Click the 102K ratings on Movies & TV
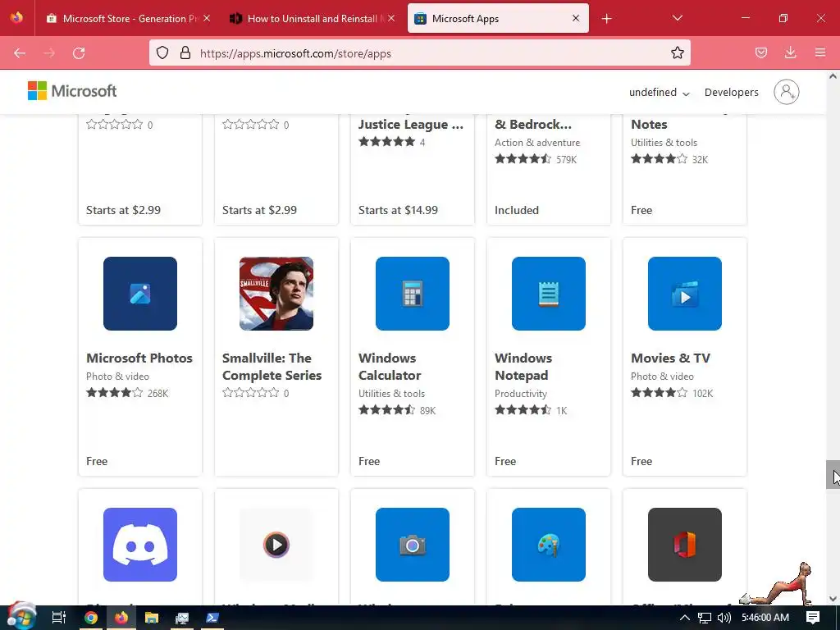This screenshot has width=840, height=630. (702, 393)
